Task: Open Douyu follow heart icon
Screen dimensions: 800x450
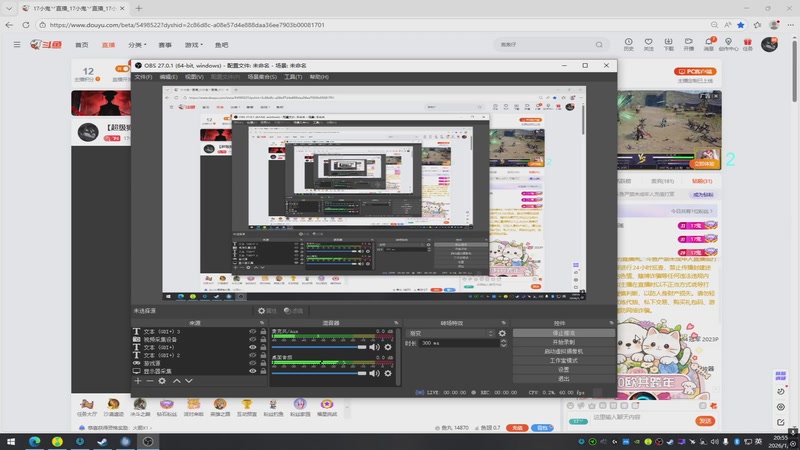Action: (648, 44)
